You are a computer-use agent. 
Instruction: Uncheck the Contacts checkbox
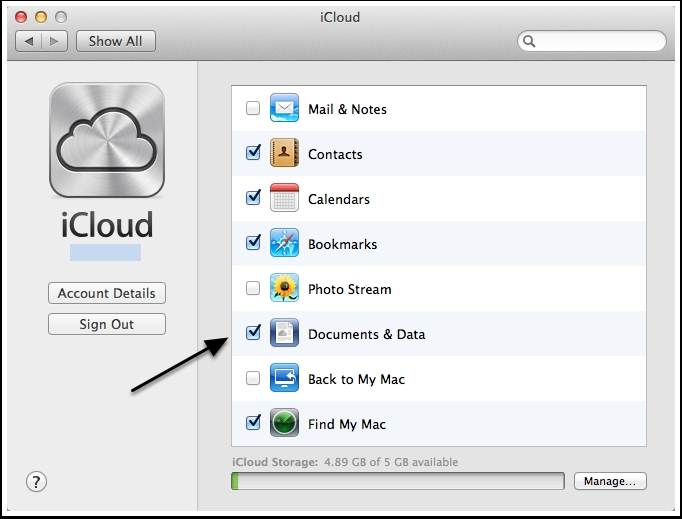coord(253,152)
